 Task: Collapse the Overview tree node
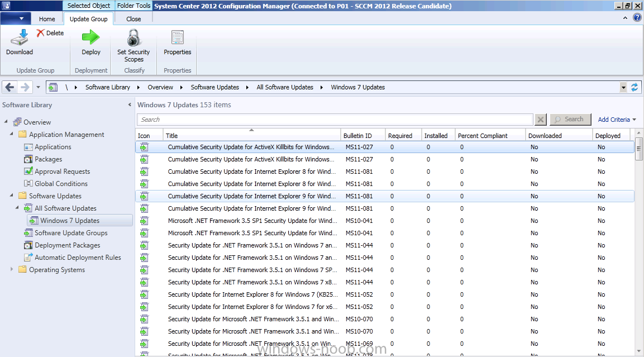[6, 122]
